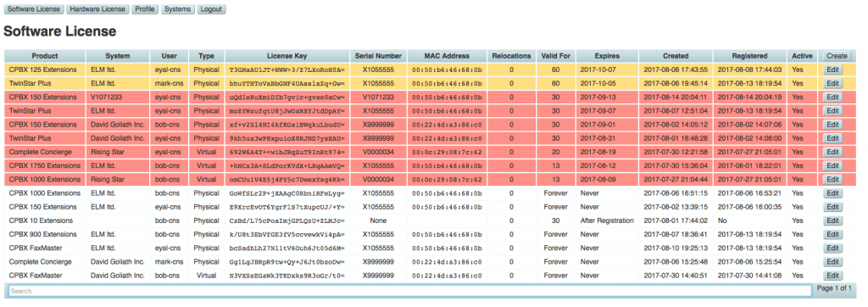The height and width of the screenshot is (307, 868).
Task: Click the Logout button
Action: click(211, 9)
